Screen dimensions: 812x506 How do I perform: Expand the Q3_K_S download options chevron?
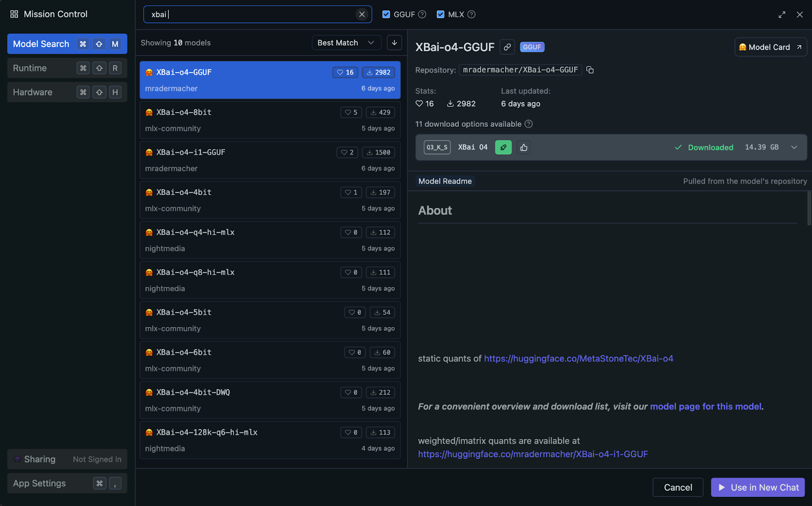[x=794, y=148]
